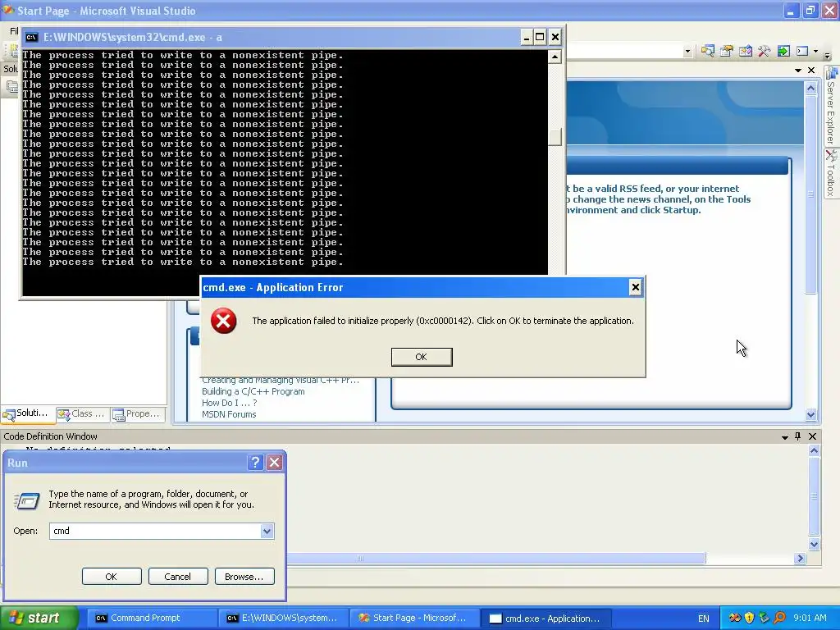Switch to Start Page - Microsof... taskbar button
The height and width of the screenshot is (630, 840).
pyautogui.click(x=413, y=619)
